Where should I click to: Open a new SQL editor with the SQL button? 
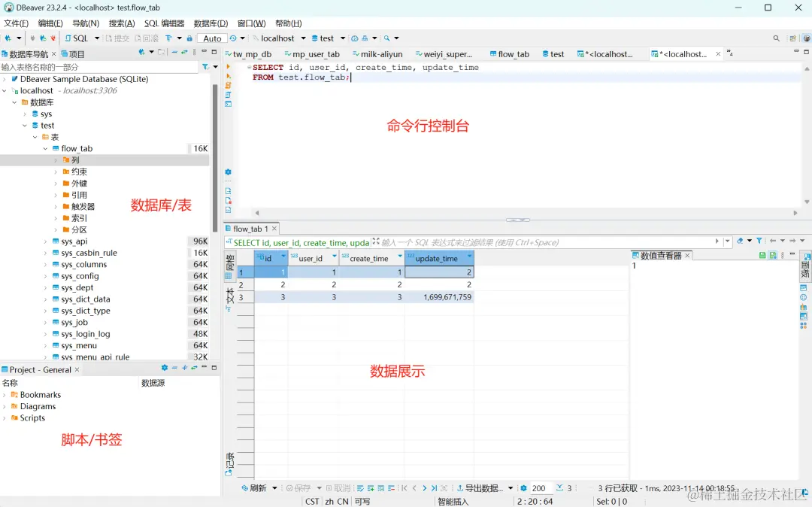click(x=77, y=38)
